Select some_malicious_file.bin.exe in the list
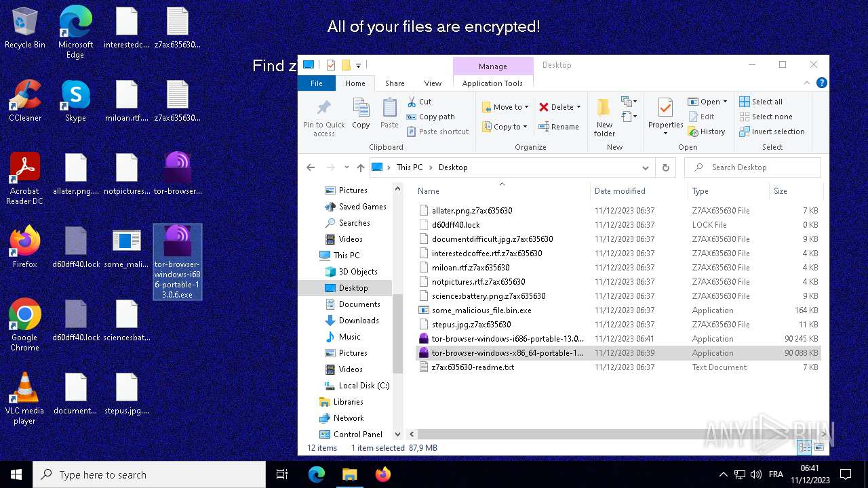 (617, 310)
